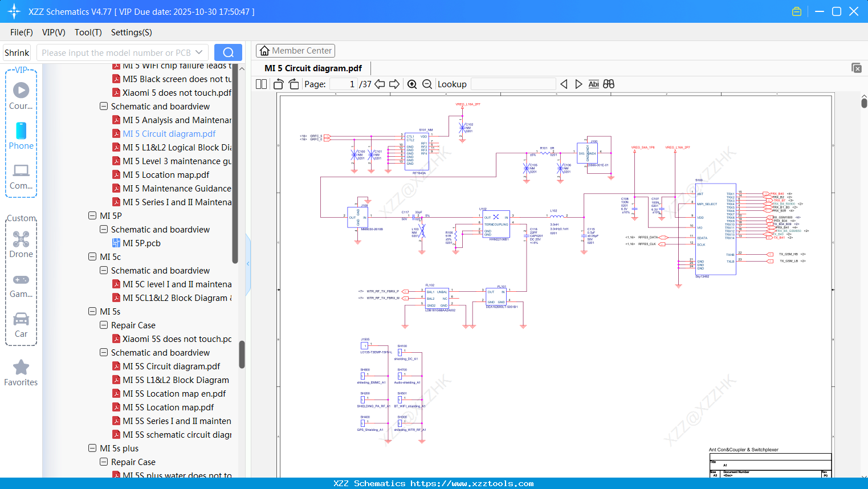Toggle the two-page layout view

coord(260,84)
